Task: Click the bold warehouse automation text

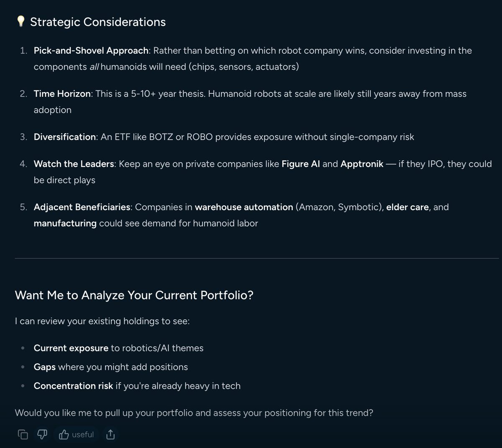Action: tap(244, 207)
